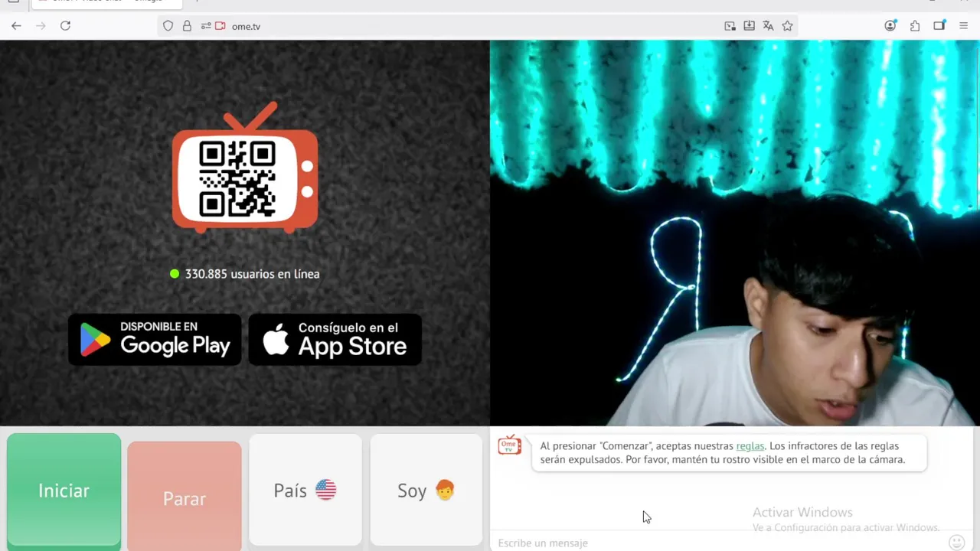The height and width of the screenshot is (551, 980).
Task: Open the País country selector
Action: click(305, 490)
